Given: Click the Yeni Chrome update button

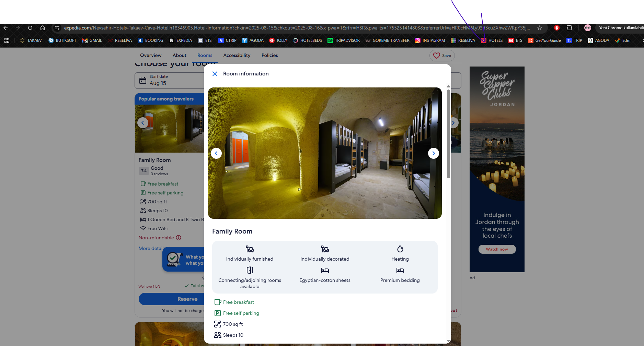Looking at the screenshot, I should tap(621, 28).
